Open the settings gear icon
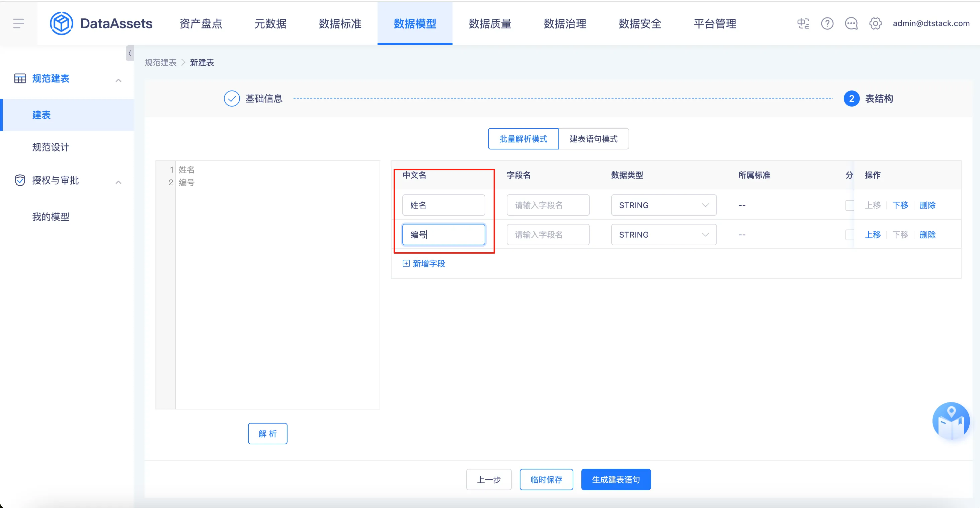Screen dimensions: 980x508 coord(875,23)
